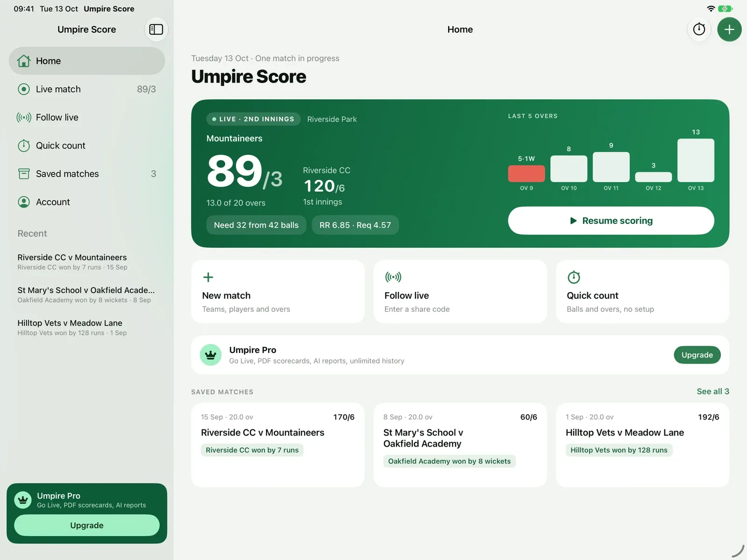
Task: Tap the green plus button to add
Action: 729,29
